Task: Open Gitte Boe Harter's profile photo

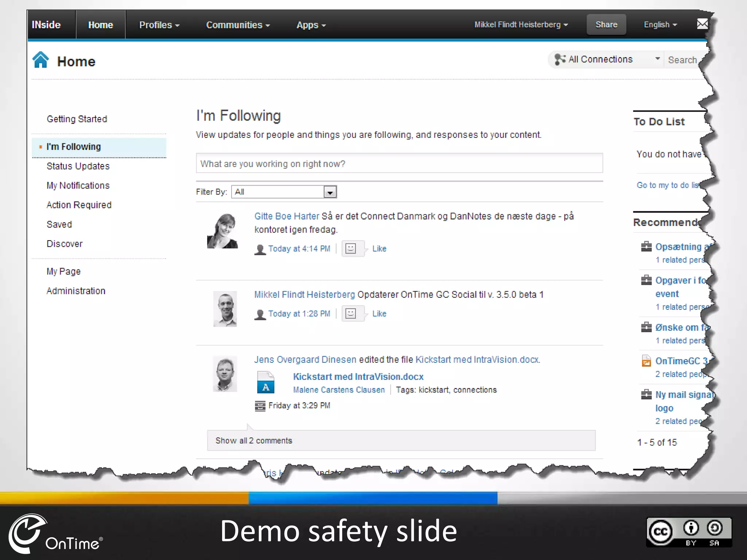Action: (222, 231)
